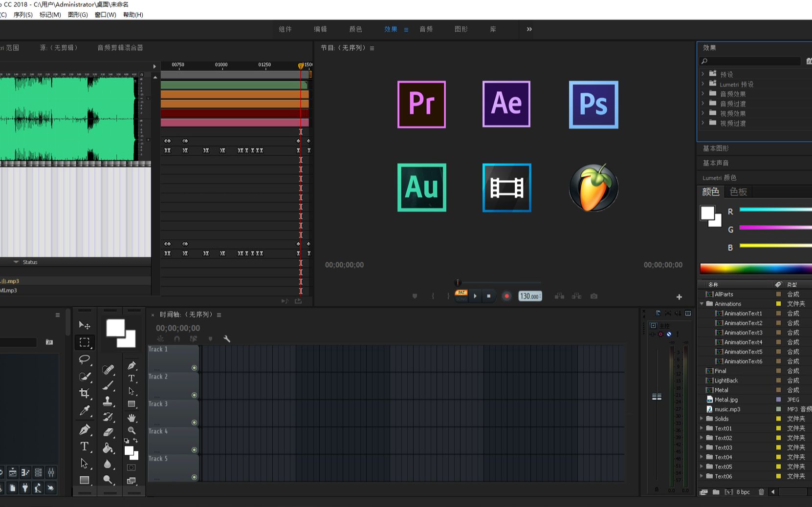Select the Hand tool
The height and width of the screenshot is (507, 812).
(x=132, y=418)
